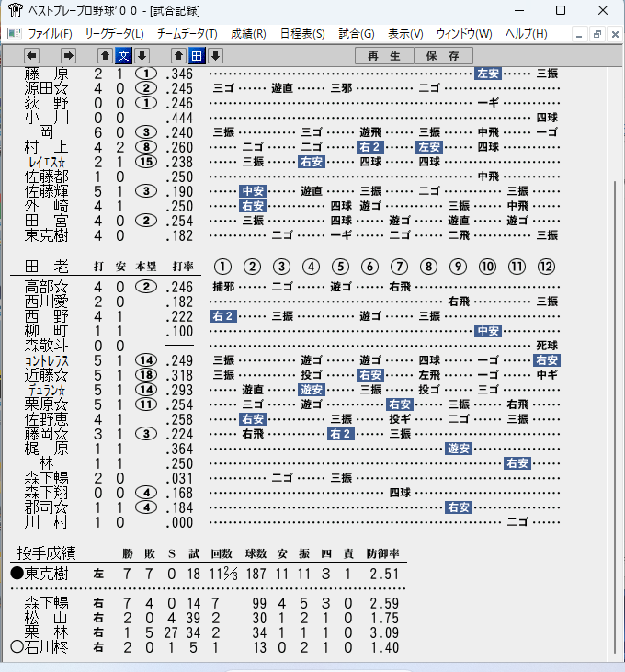This screenshot has width=625, height=672.
Task: Click 右２ result in 西野 row
Action: point(223,316)
